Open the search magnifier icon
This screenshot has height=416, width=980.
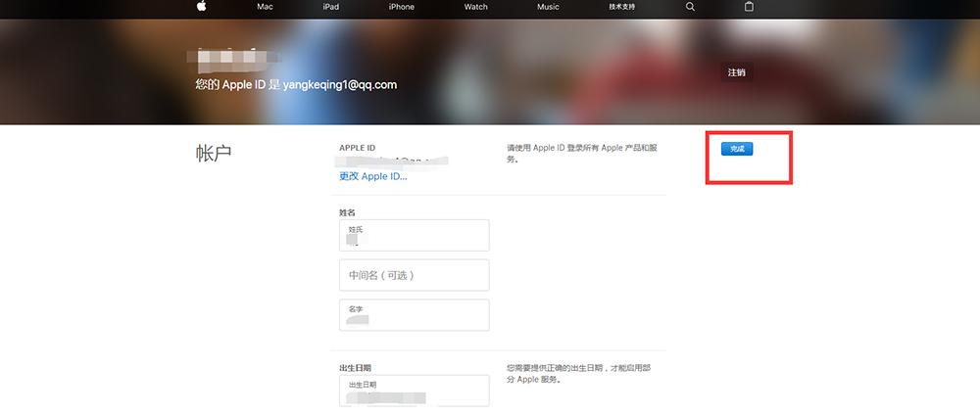[x=690, y=7]
